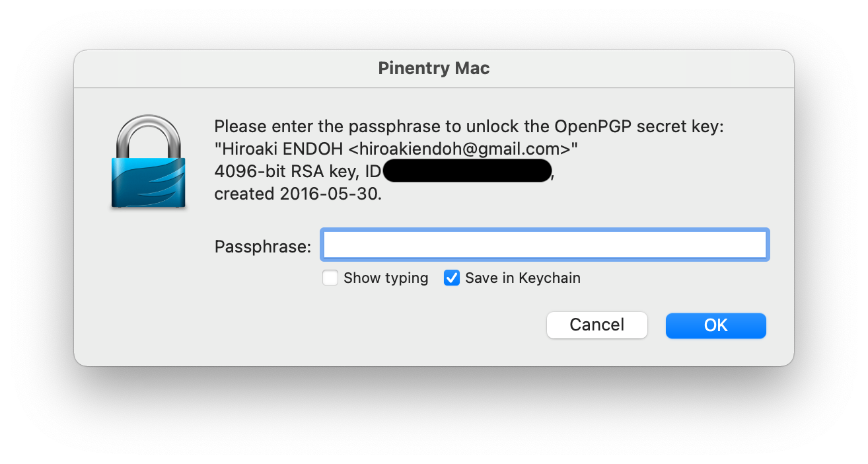The height and width of the screenshot is (464, 868).
Task: Click the silver shackle of the padlock
Action: [148, 135]
